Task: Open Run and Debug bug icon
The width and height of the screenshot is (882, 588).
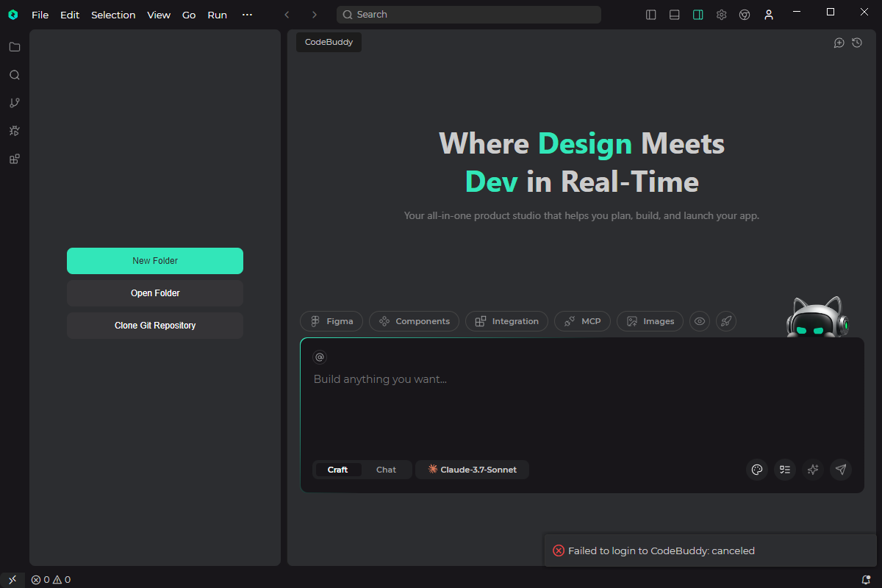Action: coord(14,131)
